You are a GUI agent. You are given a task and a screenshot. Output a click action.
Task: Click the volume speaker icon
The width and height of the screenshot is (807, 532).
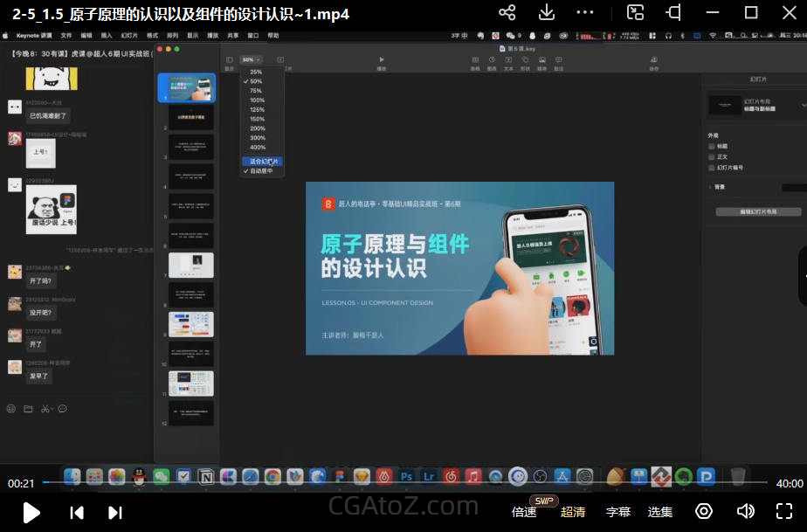click(x=745, y=512)
